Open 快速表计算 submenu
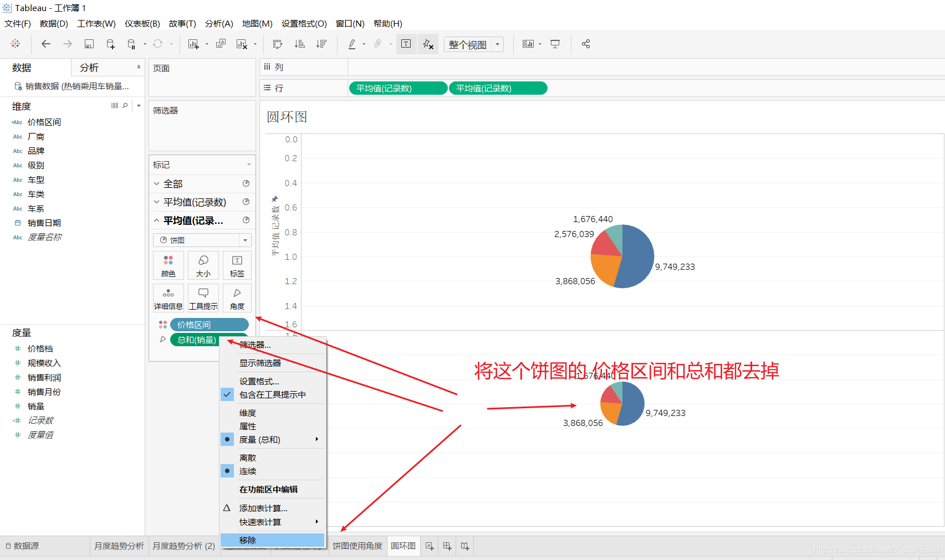This screenshot has height=560, width=945. pyautogui.click(x=272, y=522)
